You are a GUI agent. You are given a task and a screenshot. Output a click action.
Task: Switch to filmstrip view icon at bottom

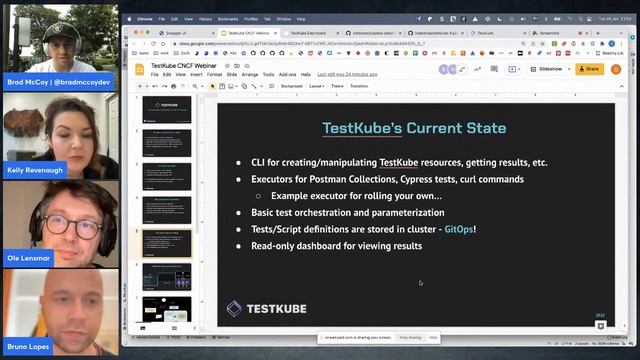pos(143,328)
